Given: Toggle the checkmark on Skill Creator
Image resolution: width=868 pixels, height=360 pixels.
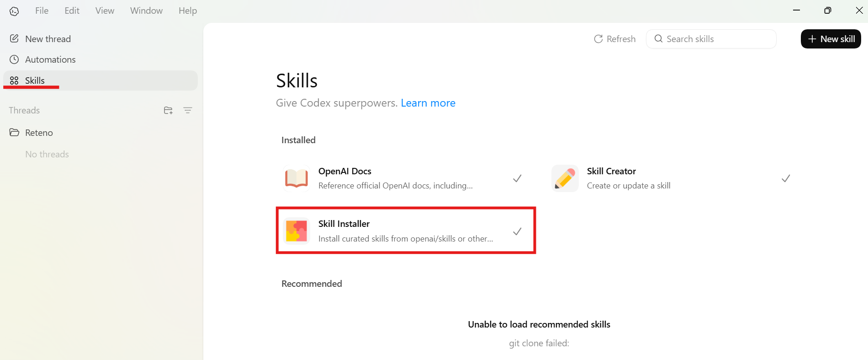Looking at the screenshot, I should click(x=785, y=178).
